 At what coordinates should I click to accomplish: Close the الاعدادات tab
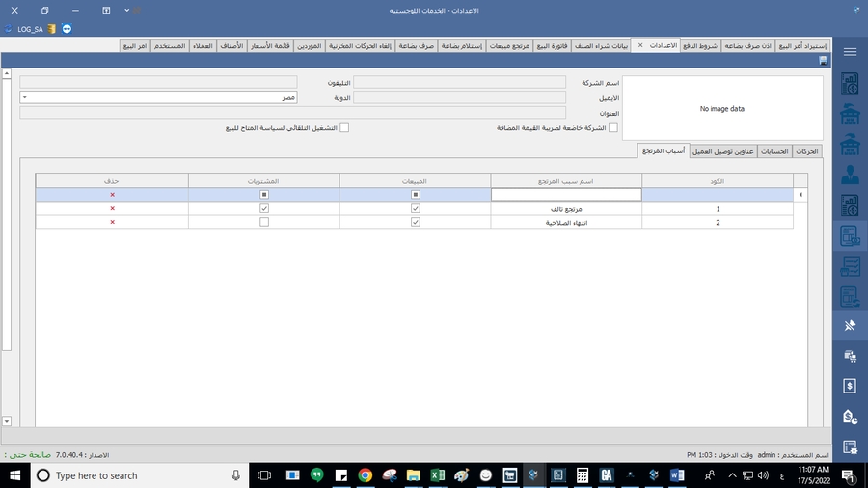click(640, 45)
